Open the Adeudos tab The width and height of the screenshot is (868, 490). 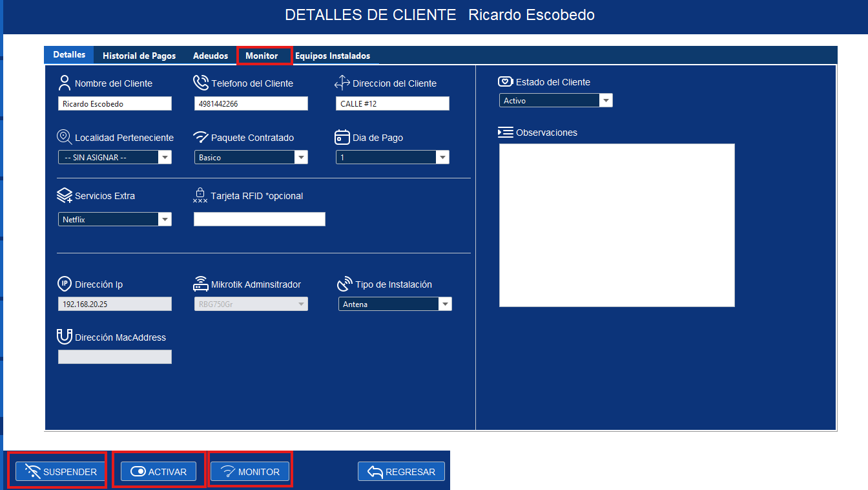(211, 56)
